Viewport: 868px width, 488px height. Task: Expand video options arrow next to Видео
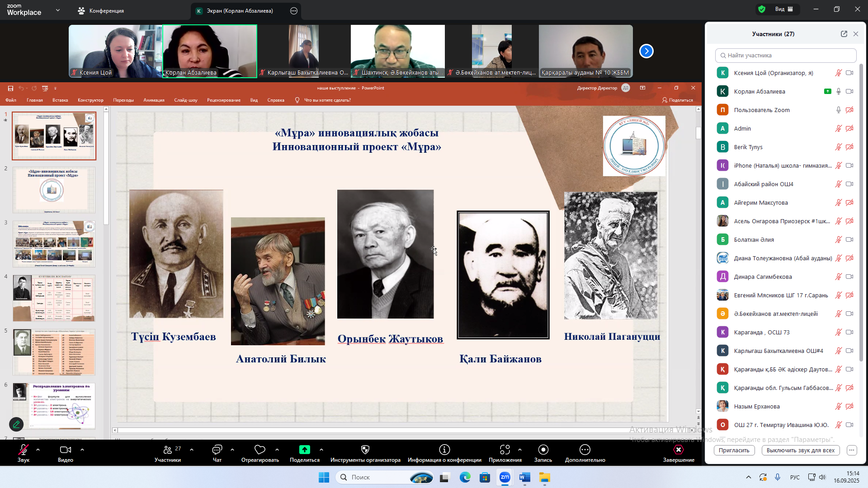coord(82,450)
